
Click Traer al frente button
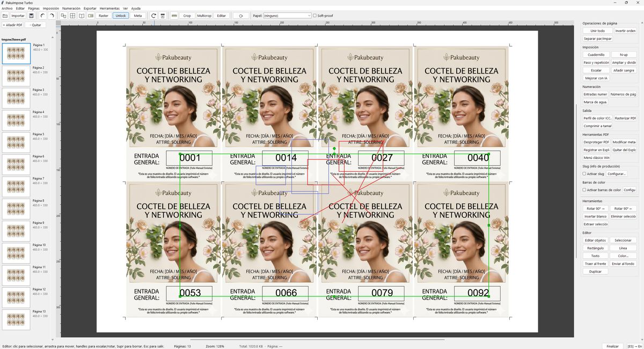[595, 264]
